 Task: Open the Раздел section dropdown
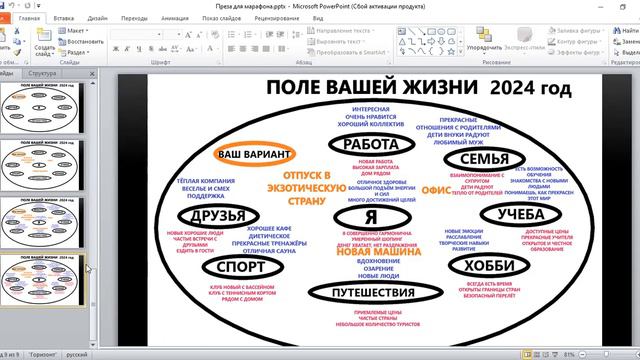pos(74,52)
